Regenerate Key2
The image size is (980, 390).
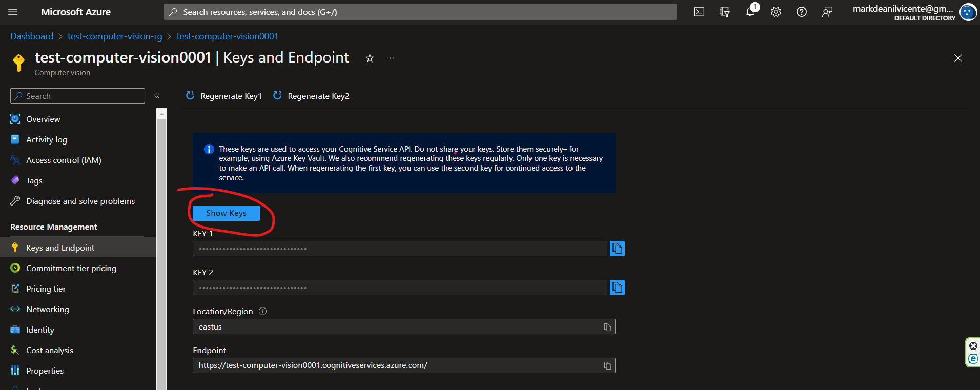pos(311,96)
